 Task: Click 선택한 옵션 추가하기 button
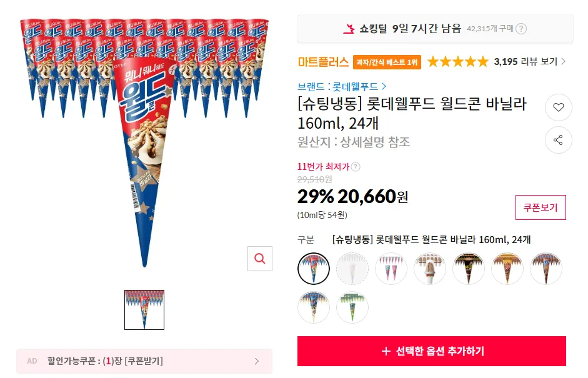(432, 351)
